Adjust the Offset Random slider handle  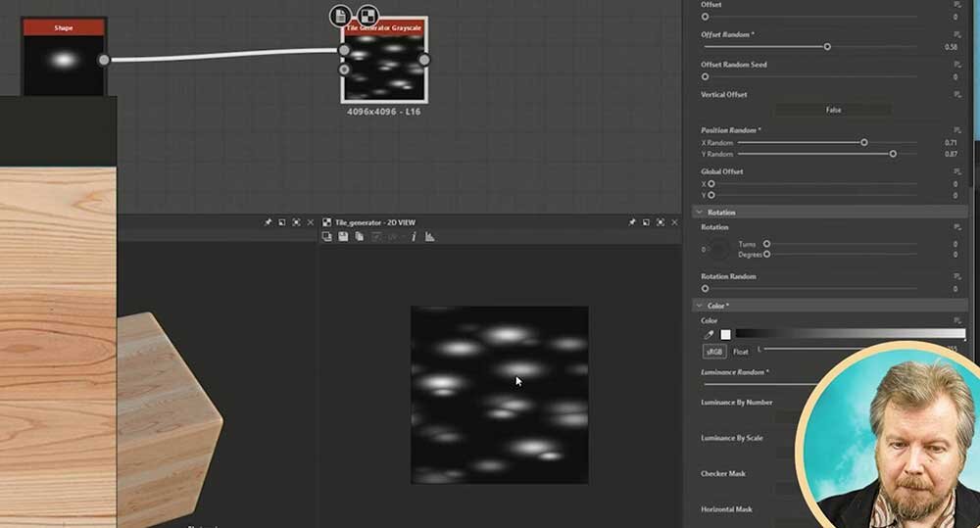pyautogui.click(x=827, y=47)
